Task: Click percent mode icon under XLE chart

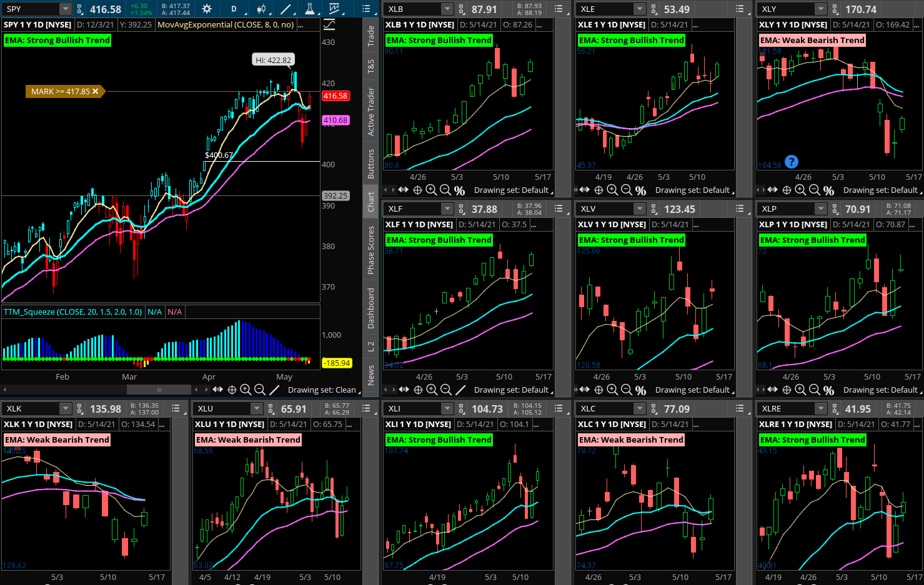Action: click(x=640, y=190)
